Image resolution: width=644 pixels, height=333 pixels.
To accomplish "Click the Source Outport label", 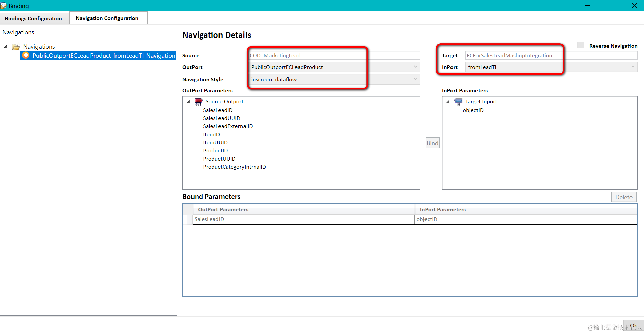I will (224, 101).
